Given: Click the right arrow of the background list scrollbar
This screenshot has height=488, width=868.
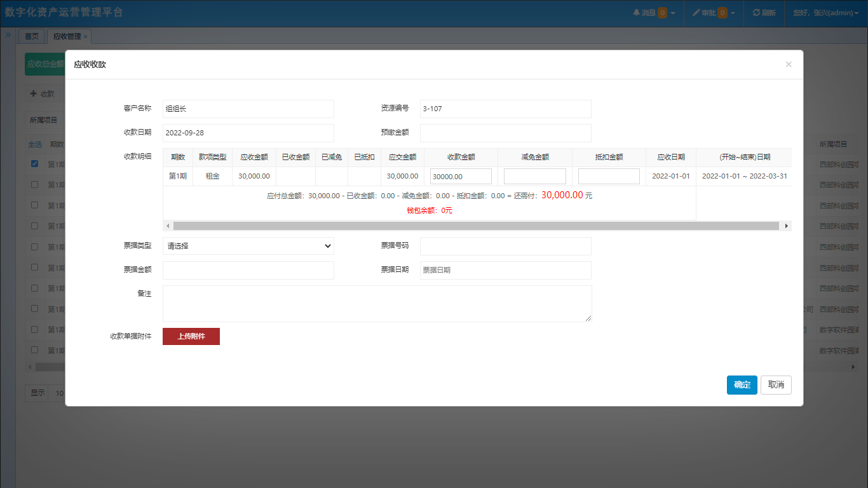Looking at the screenshot, I should pyautogui.click(x=853, y=367).
